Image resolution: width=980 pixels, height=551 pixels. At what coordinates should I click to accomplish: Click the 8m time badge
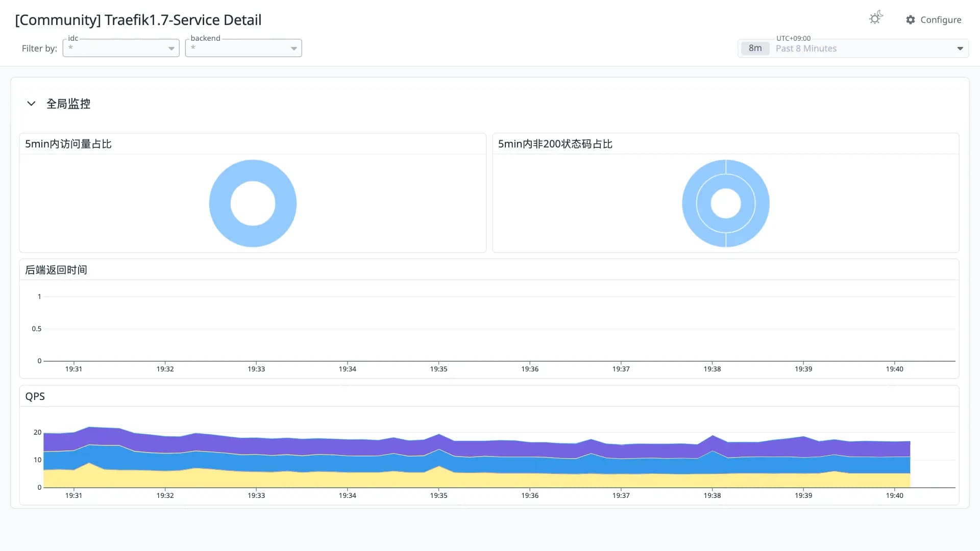[x=755, y=48]
